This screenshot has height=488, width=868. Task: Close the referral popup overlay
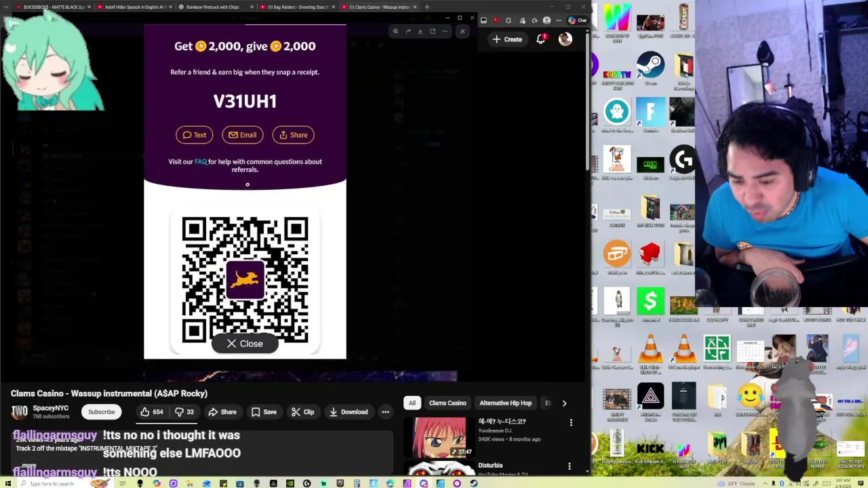click(245, 344)
